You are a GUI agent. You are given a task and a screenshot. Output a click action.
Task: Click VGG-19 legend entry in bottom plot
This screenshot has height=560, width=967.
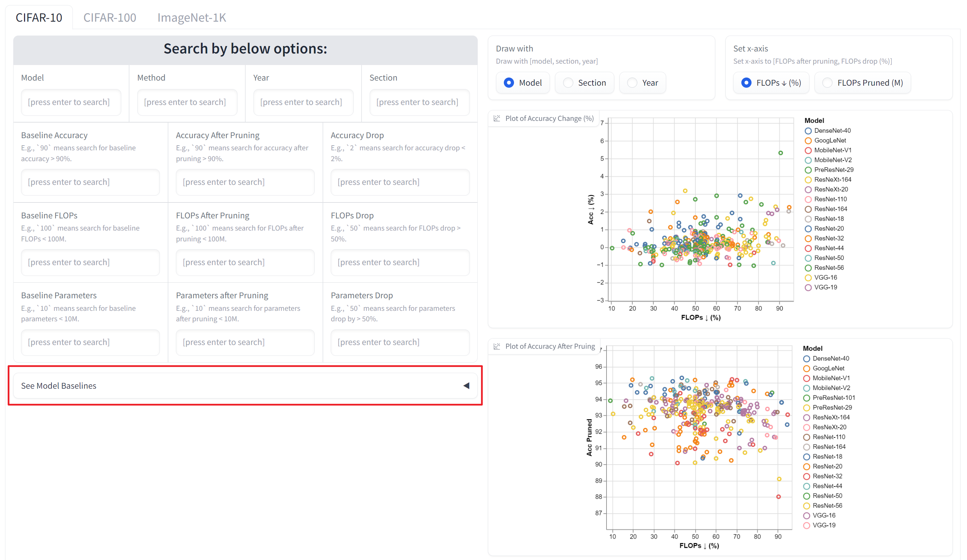819,525
